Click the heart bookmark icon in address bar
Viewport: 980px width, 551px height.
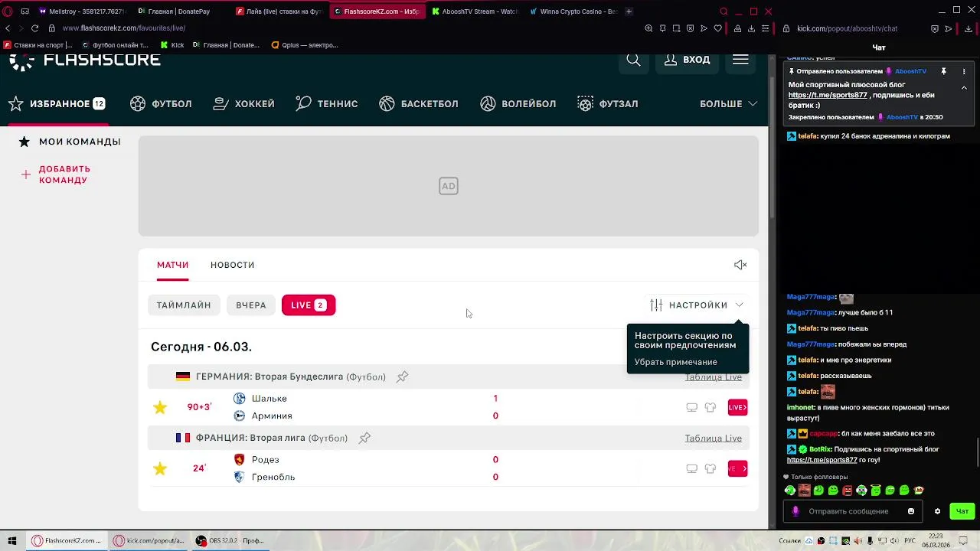click(x=718, y=28)
